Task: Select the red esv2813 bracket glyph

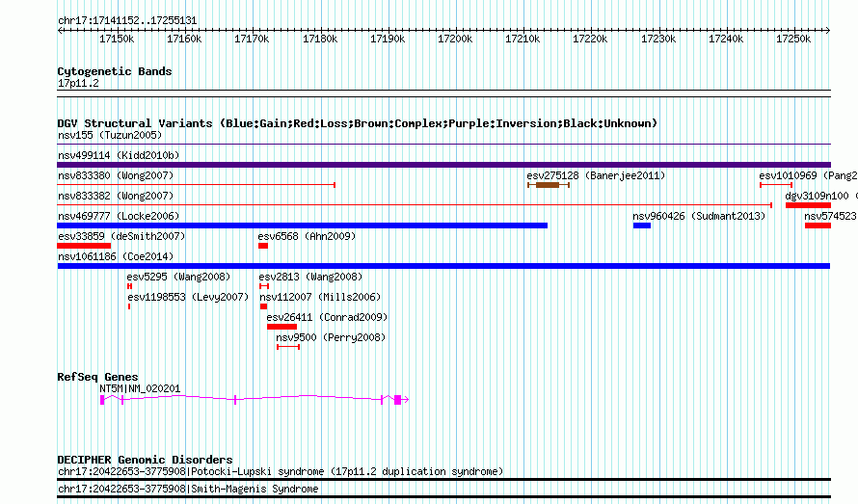Action: 264,286
